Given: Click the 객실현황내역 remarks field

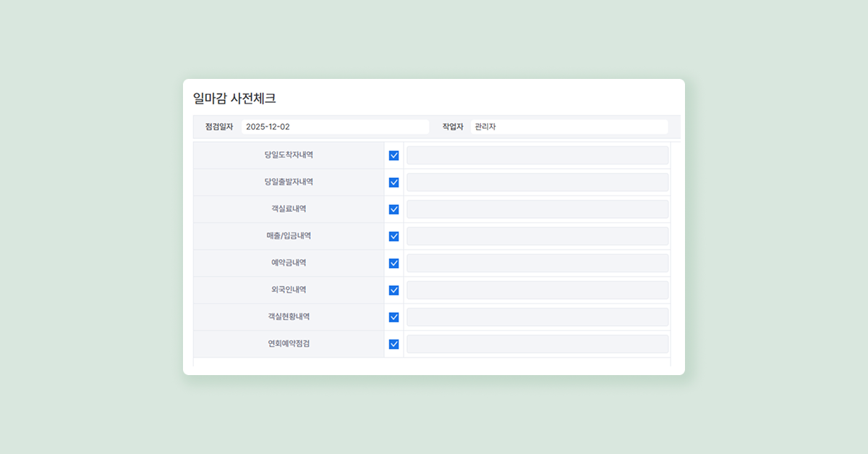Looking at the screenshot, I should [x=537, y=317].
